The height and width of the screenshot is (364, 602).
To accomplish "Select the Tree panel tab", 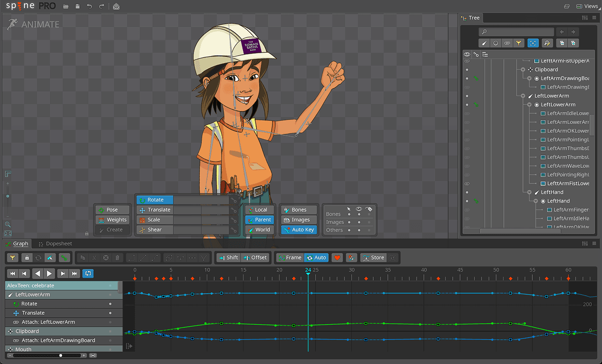I will (x=470, y=18).
